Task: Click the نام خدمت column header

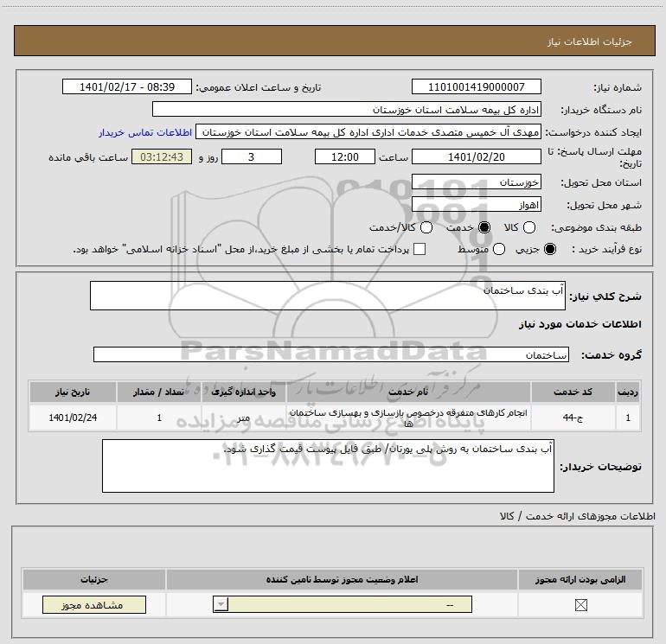Action: (x=408, y=392)
